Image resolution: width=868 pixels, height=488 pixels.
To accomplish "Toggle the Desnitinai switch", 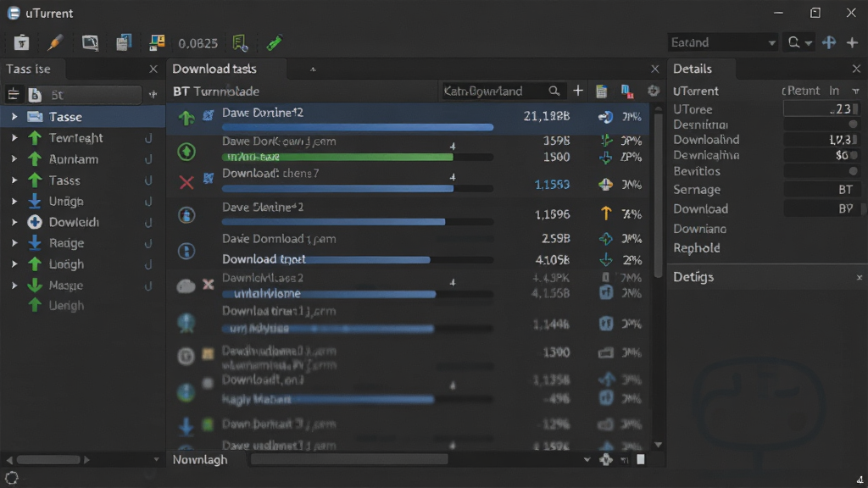I will click(853, 125).
